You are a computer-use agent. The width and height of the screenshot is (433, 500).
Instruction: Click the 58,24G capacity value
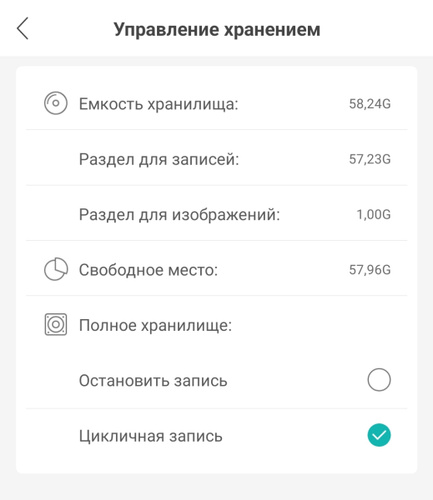[x=370, y=104]
